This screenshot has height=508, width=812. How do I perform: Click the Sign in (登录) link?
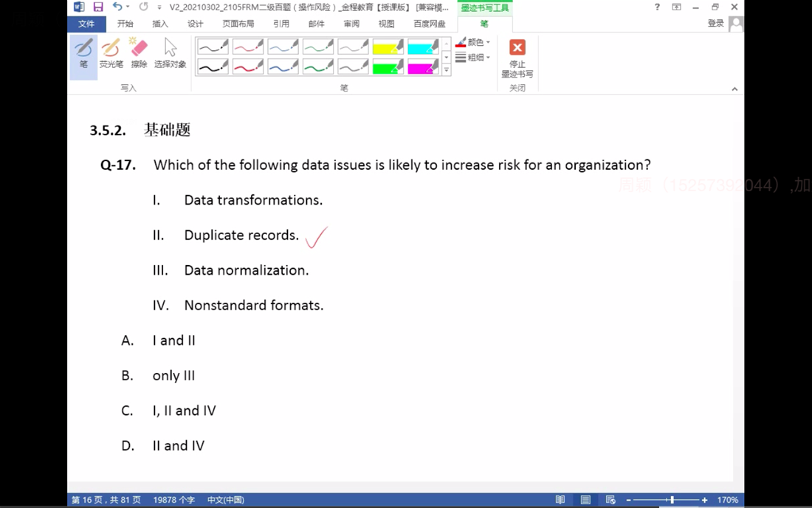[716, 24]
